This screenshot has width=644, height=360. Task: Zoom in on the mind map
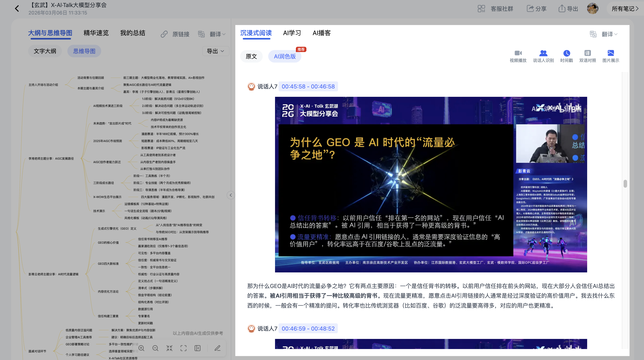coord(142,348)
